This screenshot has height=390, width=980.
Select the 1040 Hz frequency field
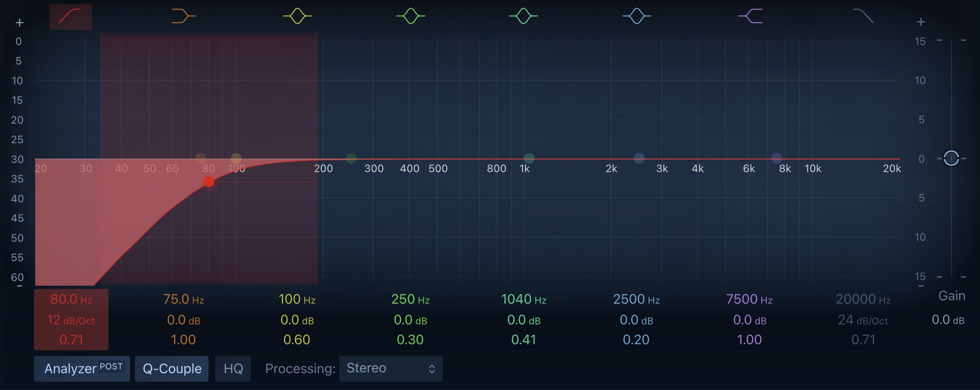pos(524,299)
